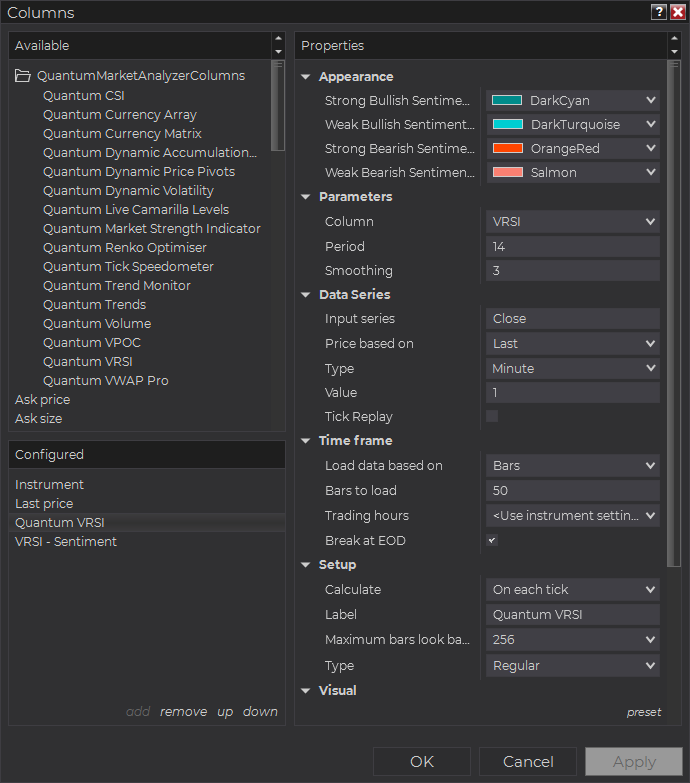Click the OK button
This screenshot has width=690, height=783.
click(422, 762)
